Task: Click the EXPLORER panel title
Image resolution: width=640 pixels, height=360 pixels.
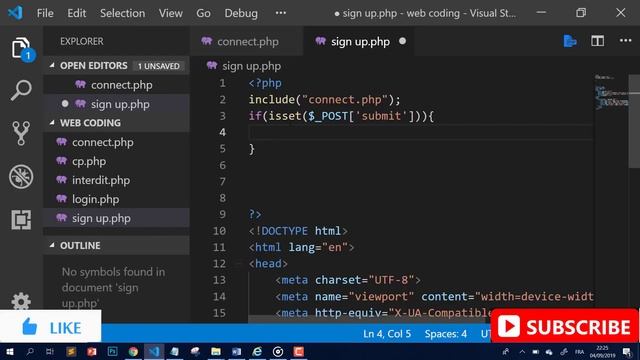Action: pos(82,41)
